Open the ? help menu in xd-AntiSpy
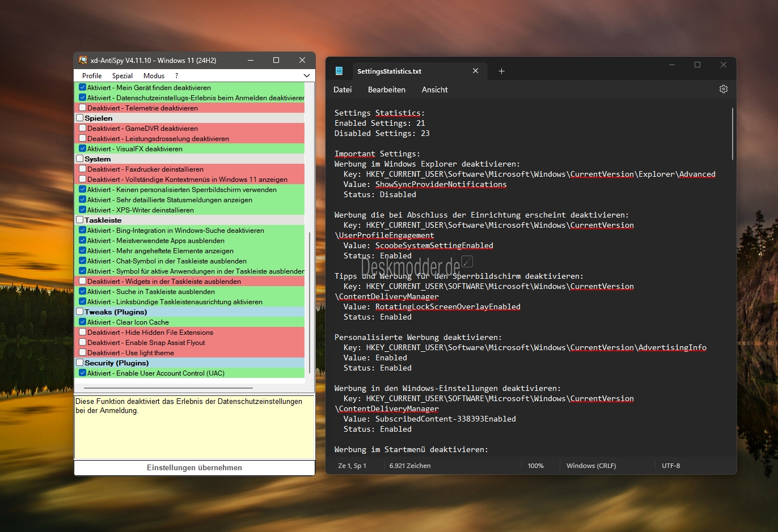The width and height of the screenshot is (778, 532). (x=176, y=75)
